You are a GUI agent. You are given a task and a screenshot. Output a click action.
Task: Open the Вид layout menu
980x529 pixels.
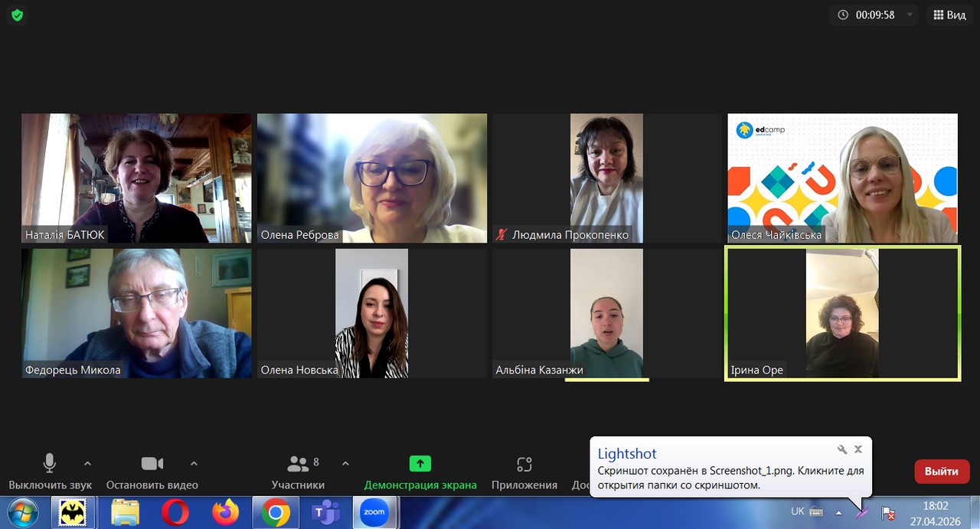point(949,15)
